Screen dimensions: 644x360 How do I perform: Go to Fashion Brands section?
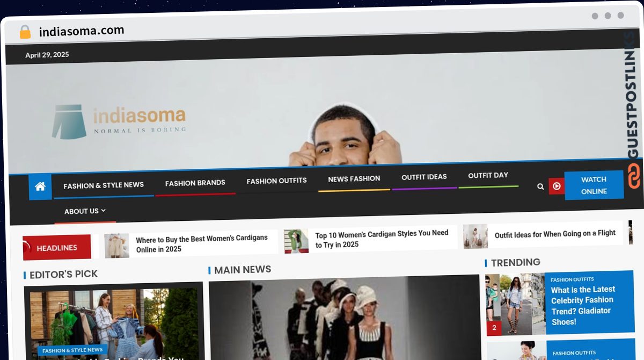pyautogui.click(x=195, y=183)
